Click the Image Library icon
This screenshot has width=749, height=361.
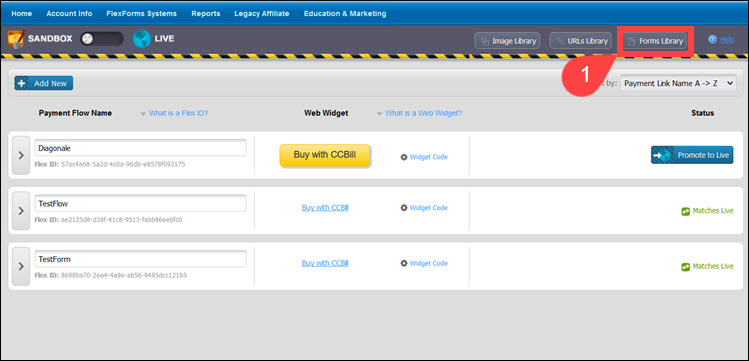[x=484, y=41]
